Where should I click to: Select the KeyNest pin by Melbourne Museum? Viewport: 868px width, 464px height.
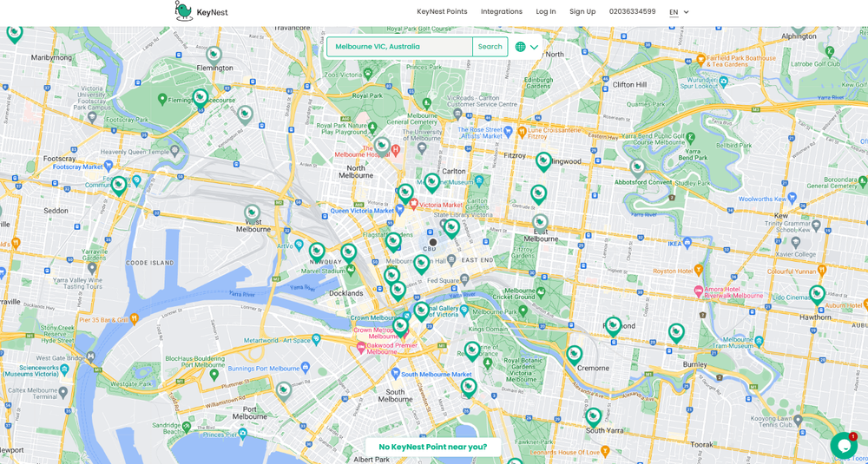[431, 183]
